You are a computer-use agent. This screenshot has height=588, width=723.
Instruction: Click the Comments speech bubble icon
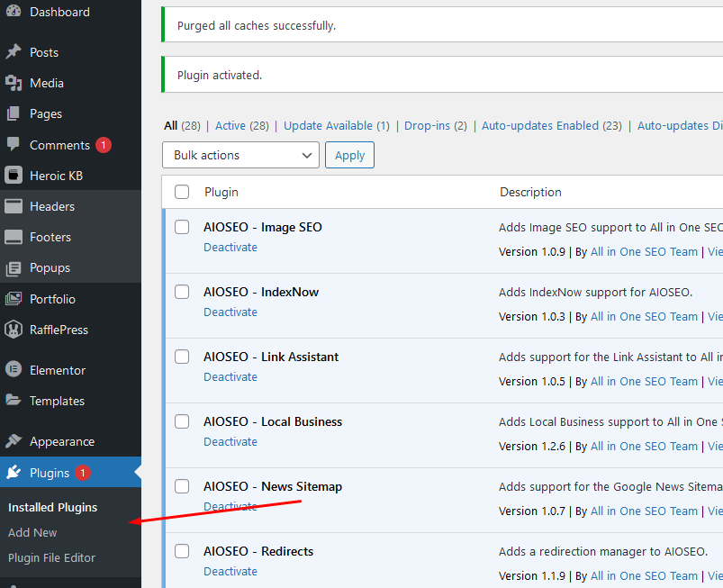14,145
